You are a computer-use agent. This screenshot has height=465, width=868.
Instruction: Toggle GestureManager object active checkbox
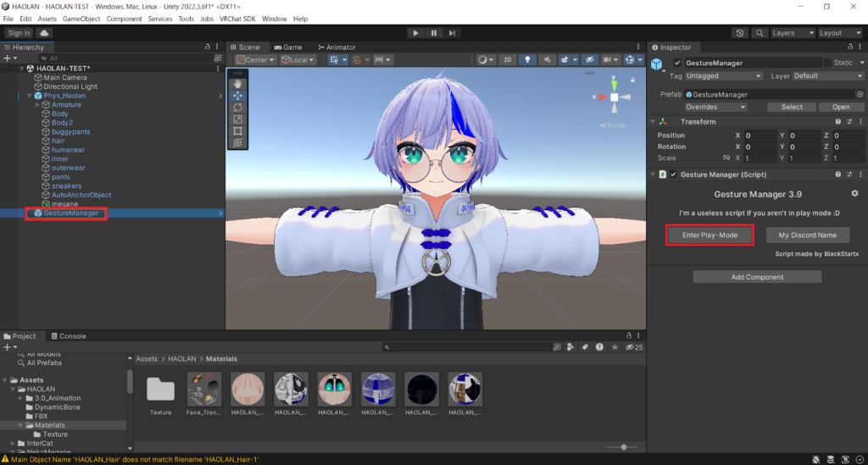coord(677,63)
